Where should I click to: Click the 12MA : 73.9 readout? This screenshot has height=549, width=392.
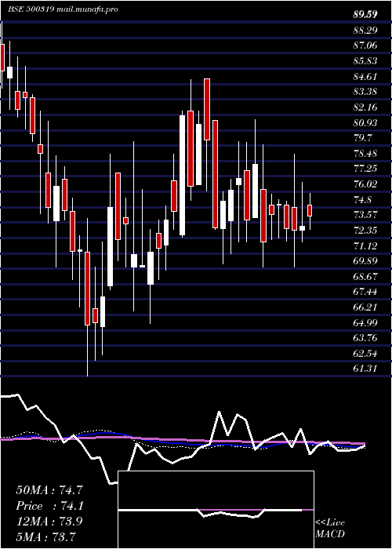[49, 522]
